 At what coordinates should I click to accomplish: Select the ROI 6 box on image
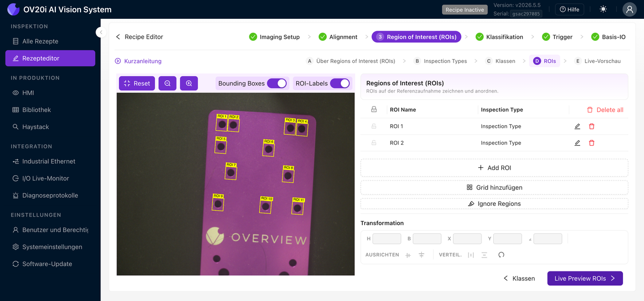pos(268,148)
